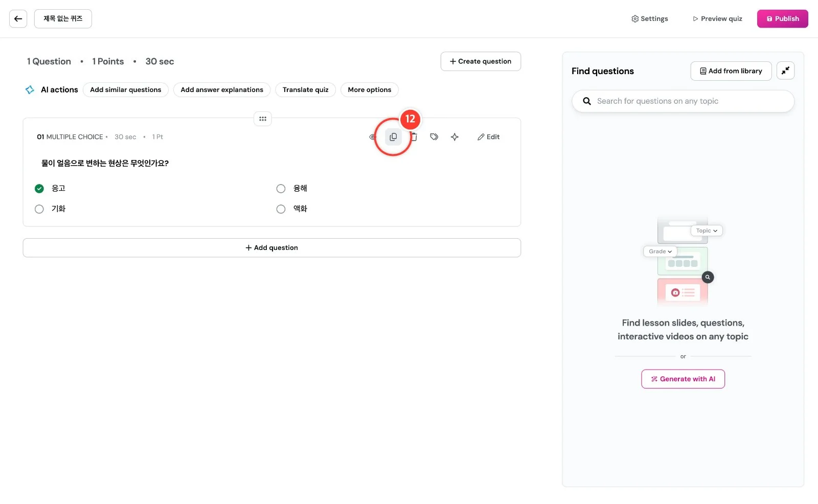
Task: Open the Grade dropdown in illustration
Action: point(660,251)
